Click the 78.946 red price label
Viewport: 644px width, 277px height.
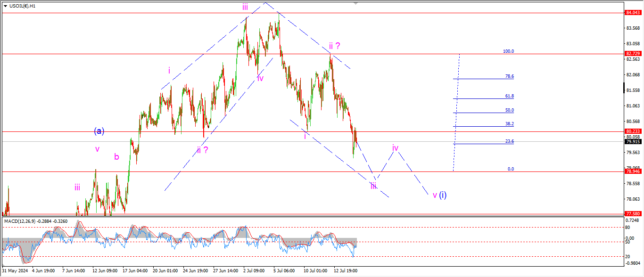[633, 171]
